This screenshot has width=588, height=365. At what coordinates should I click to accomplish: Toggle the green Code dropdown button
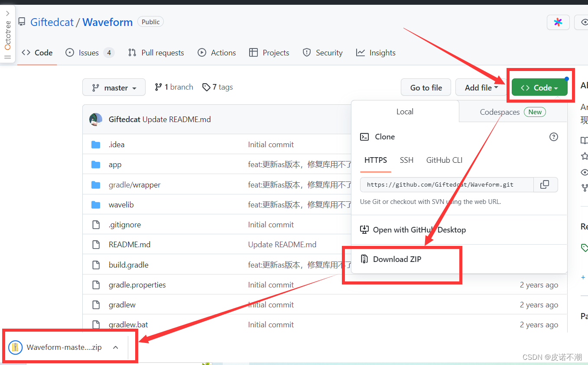(539, 87)
